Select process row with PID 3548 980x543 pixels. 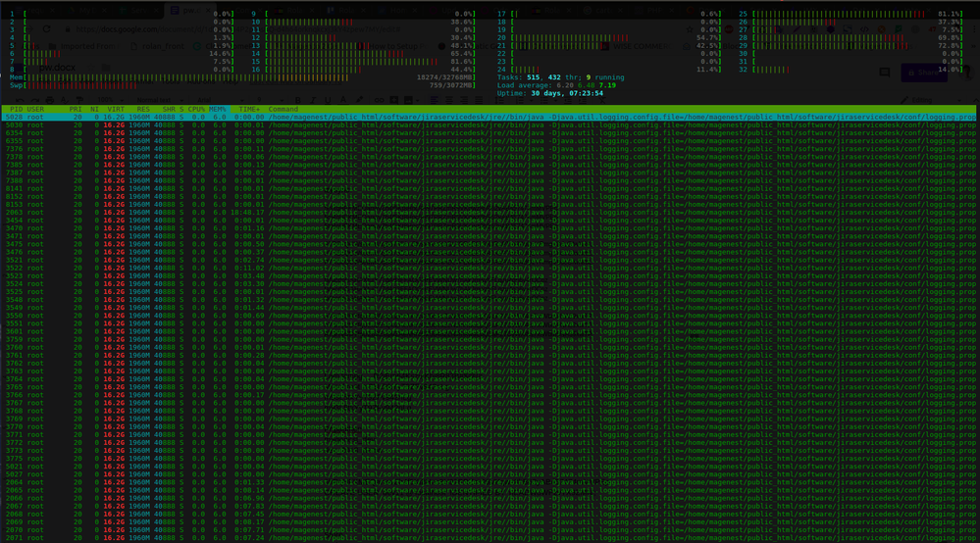click(489, 300)
